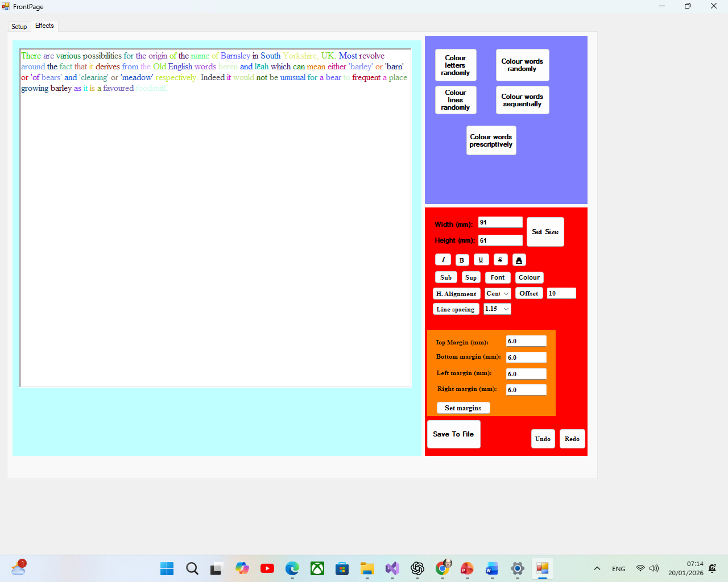Open Microsoft Word from the taskbar
This screenshot has width=728, height=582.
[492, 568]
